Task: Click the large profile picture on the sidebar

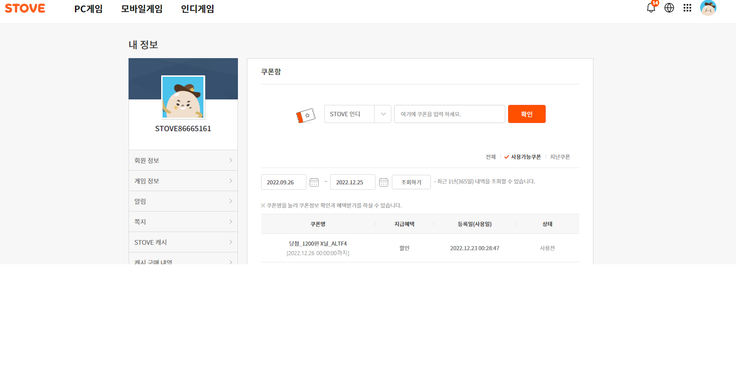Action: pos(183,98)
